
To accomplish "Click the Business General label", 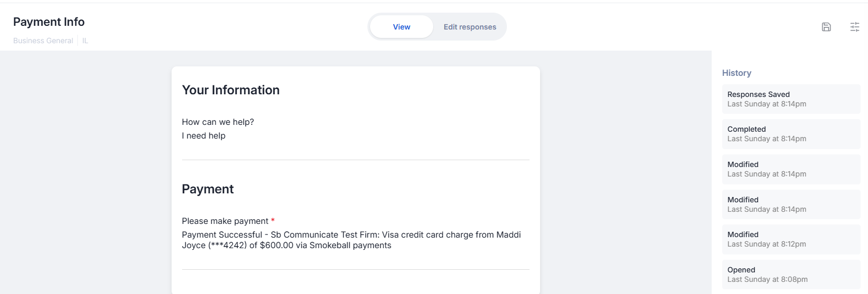I will [x=43, y=41].
